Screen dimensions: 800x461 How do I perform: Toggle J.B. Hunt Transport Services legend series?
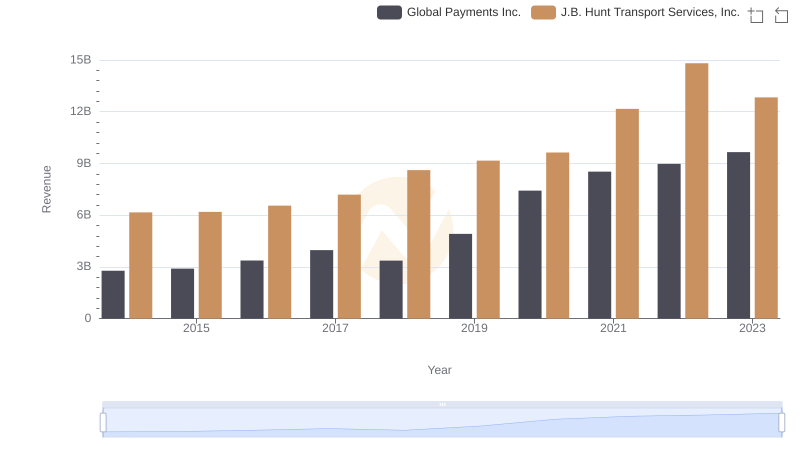pos(635,12)
